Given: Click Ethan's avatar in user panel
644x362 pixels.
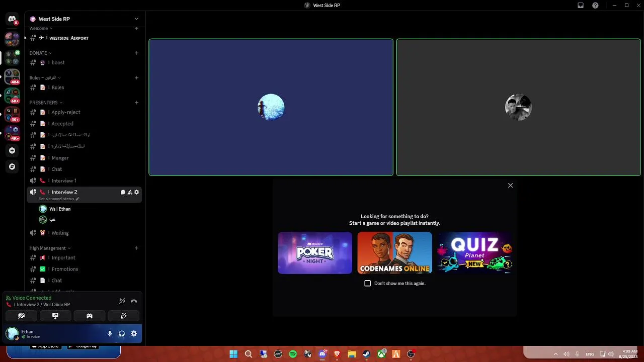Looking at the screenshot, I should 12,333.
